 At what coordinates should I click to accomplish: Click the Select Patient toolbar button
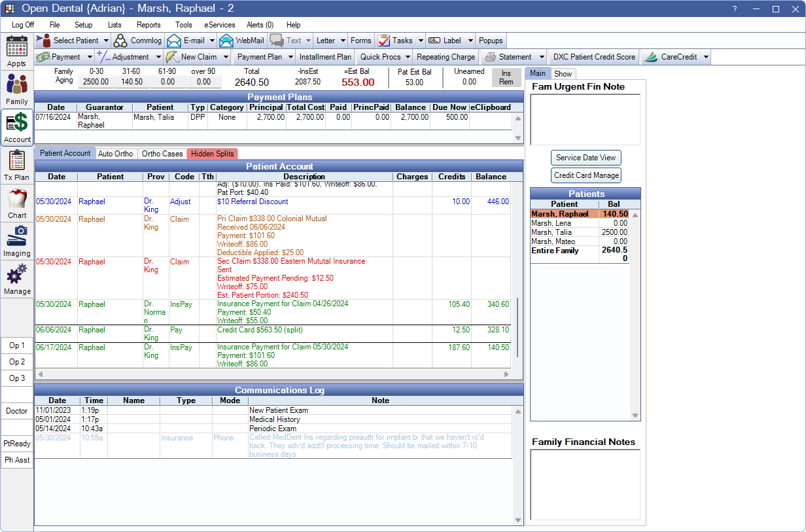tap(69, 41)
